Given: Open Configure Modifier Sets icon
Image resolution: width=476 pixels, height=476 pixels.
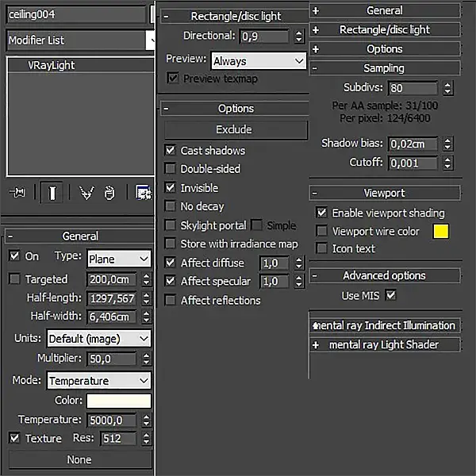Looking at the screenshot, I should 144,193.
